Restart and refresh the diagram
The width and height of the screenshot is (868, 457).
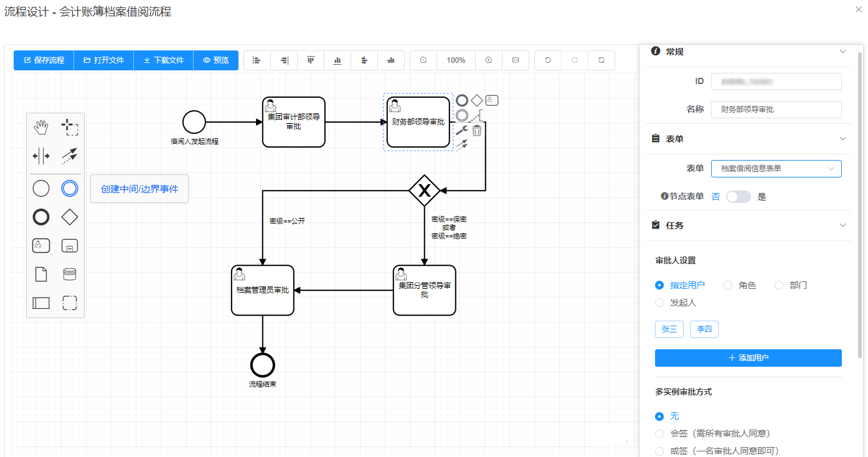pyautogui.click(x=601, y=60)
